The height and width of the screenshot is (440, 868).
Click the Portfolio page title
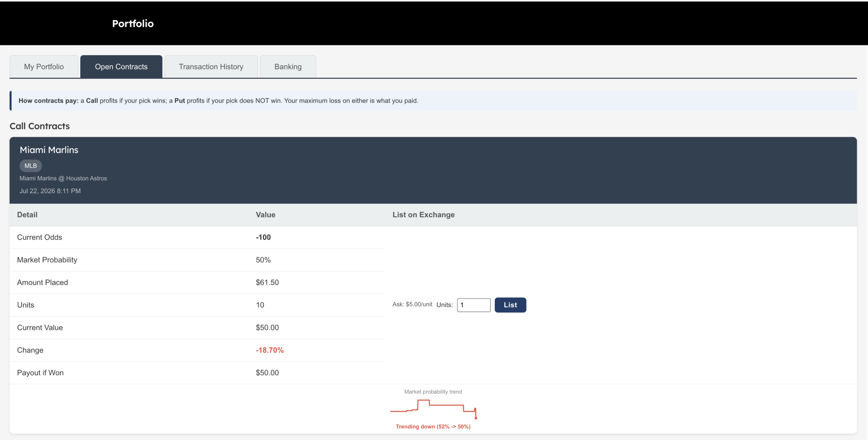click(133, 23)
